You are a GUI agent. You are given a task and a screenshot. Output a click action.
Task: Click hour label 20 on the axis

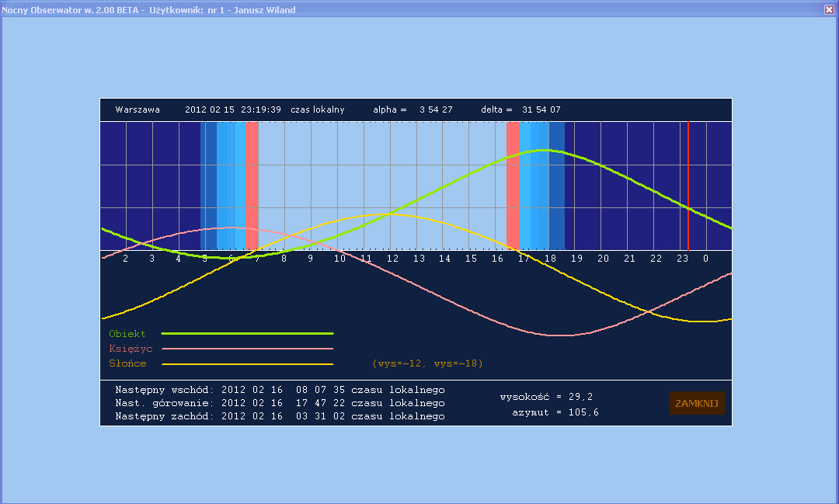tap(603, 259)
